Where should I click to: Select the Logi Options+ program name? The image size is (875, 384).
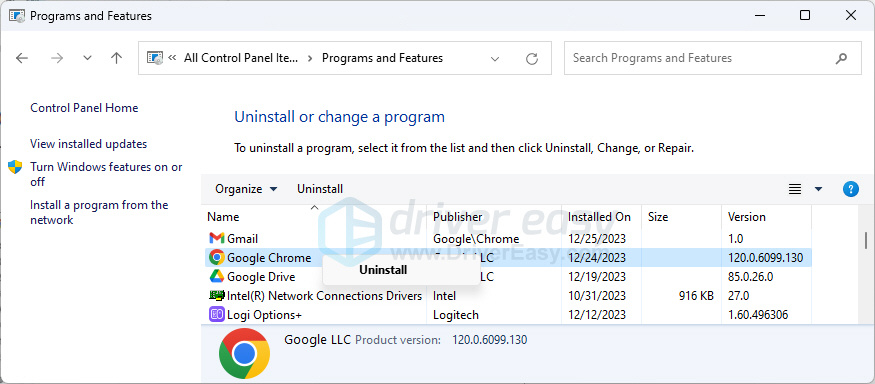[264, 315]
